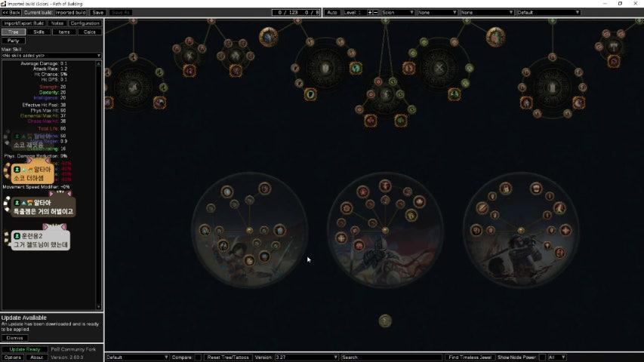Open the Configuration tab

point(85,23)
